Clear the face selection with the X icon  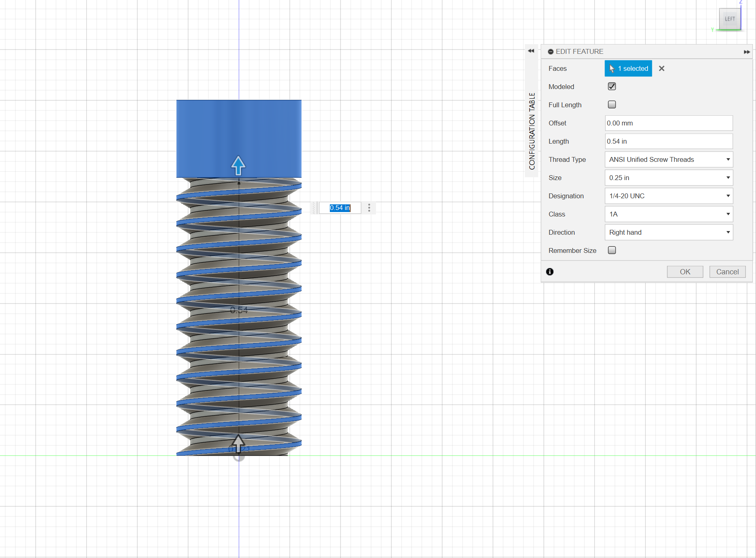[x=662, y=68]
